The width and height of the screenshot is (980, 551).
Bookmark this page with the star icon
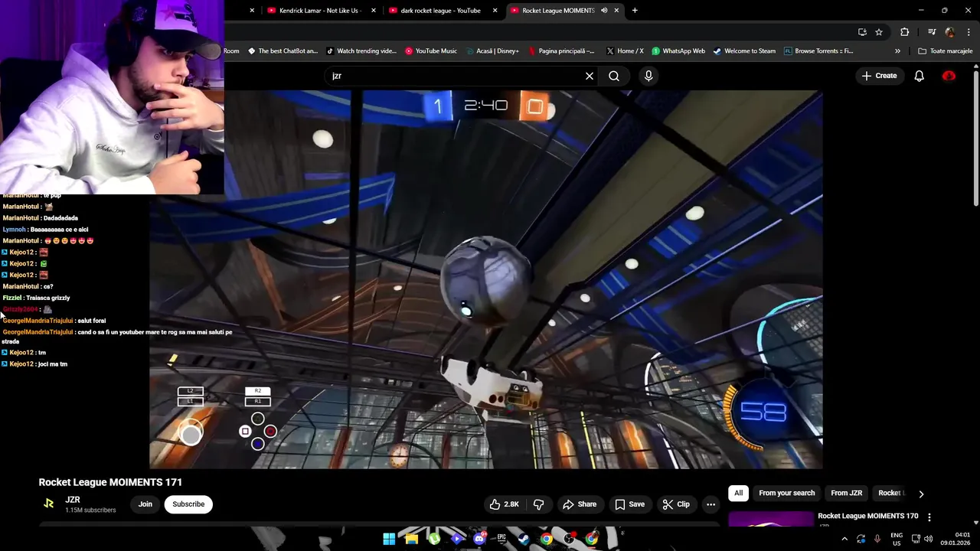[879, 32]
